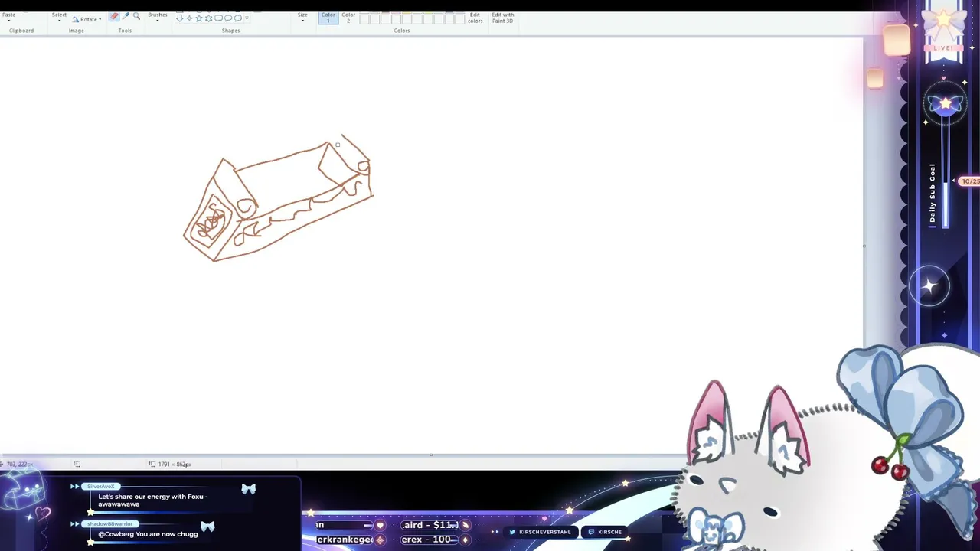Click the KIRSCHE Twitch handle
The image size is (980, 551).
coord(609,532)
